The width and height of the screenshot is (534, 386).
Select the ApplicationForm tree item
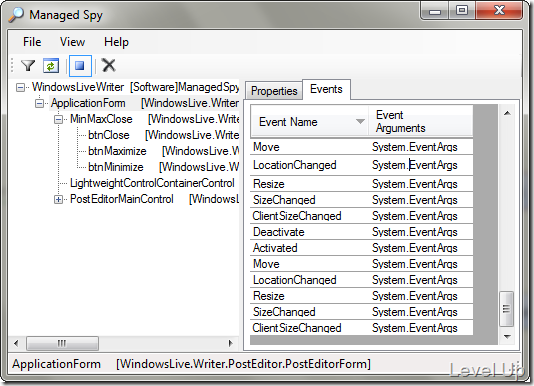pyautogui.click(x=88, y=103)
